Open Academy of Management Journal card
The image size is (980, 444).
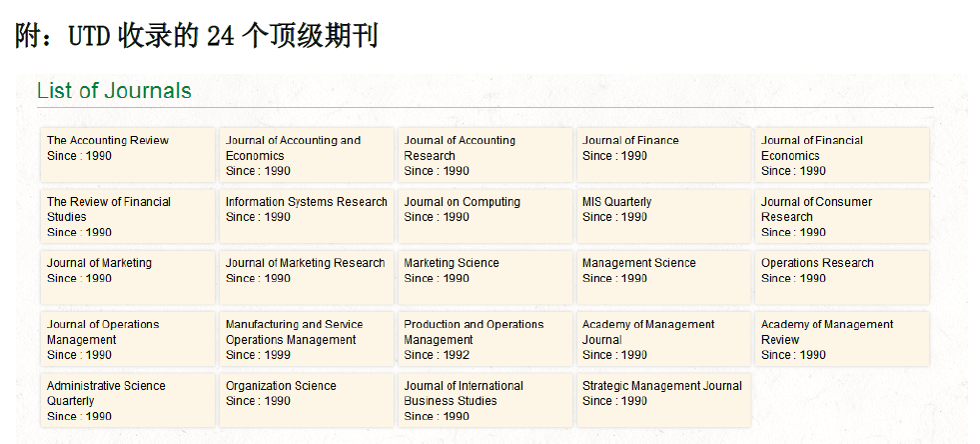click(663, 339)
